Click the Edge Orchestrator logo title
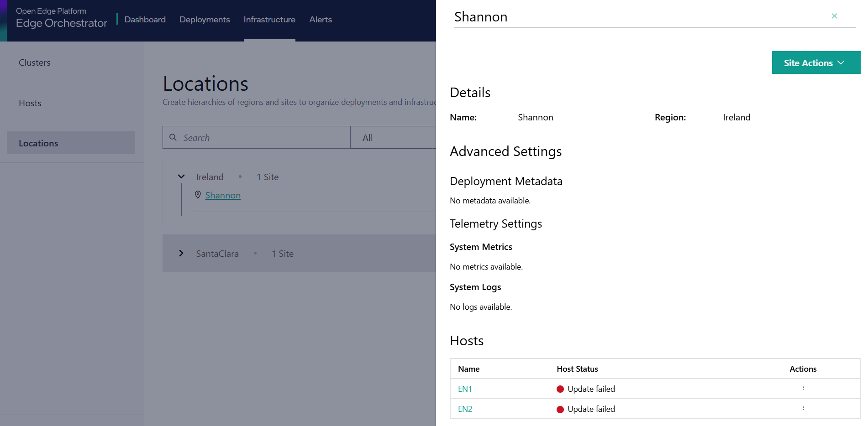 coord(62,23)
